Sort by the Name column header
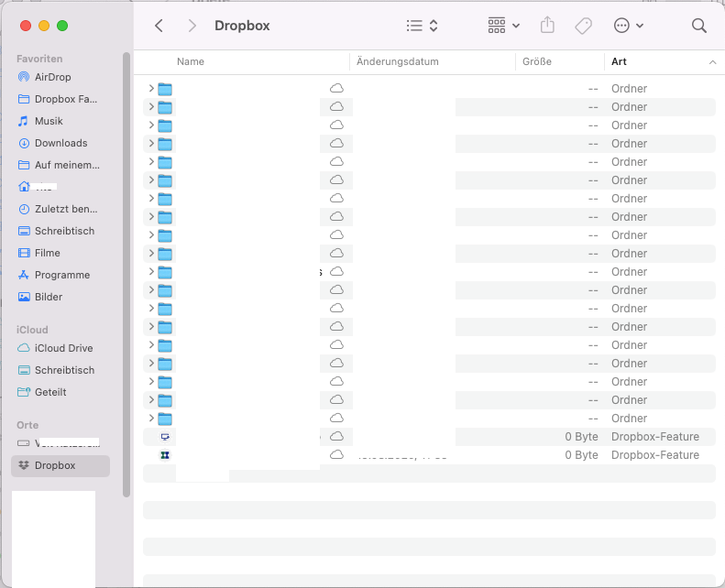The width and height of the screenshot is (725, 588). [x=191, y=61]
